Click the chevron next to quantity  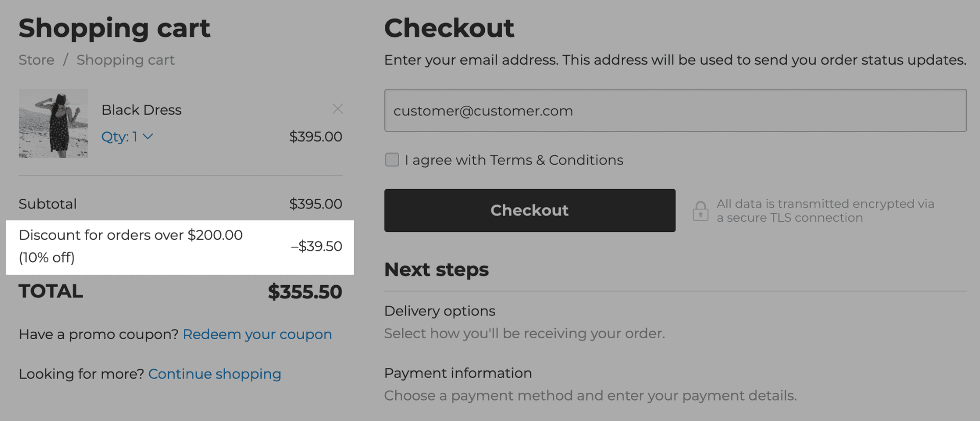(148, 136)
